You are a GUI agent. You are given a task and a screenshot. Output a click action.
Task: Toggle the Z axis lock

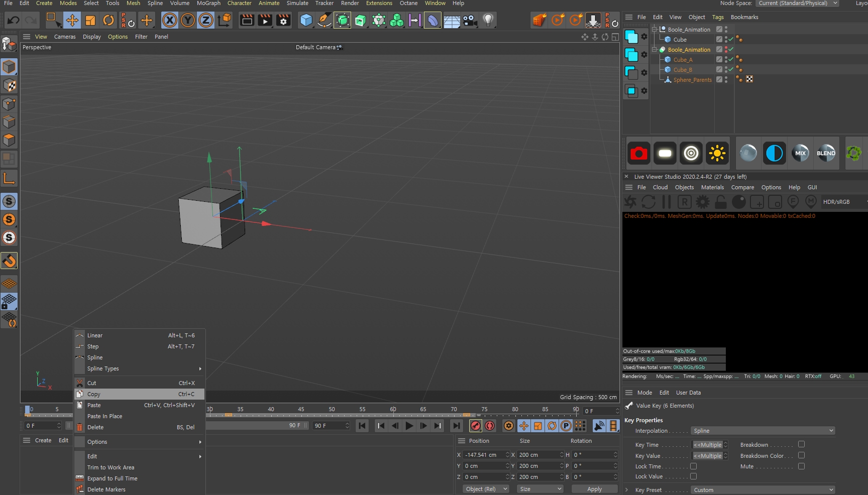206,21
